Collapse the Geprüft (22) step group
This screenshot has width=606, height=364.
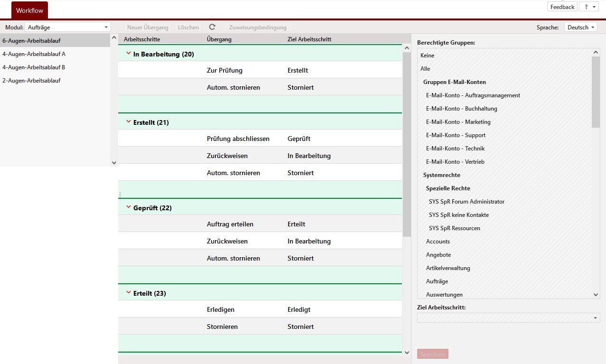128,207
